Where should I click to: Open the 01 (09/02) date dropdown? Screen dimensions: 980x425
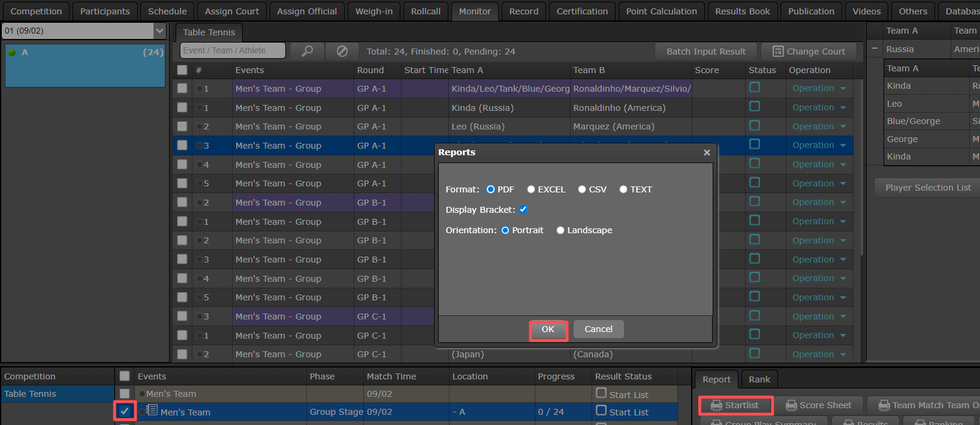click(x=159, y=31)
